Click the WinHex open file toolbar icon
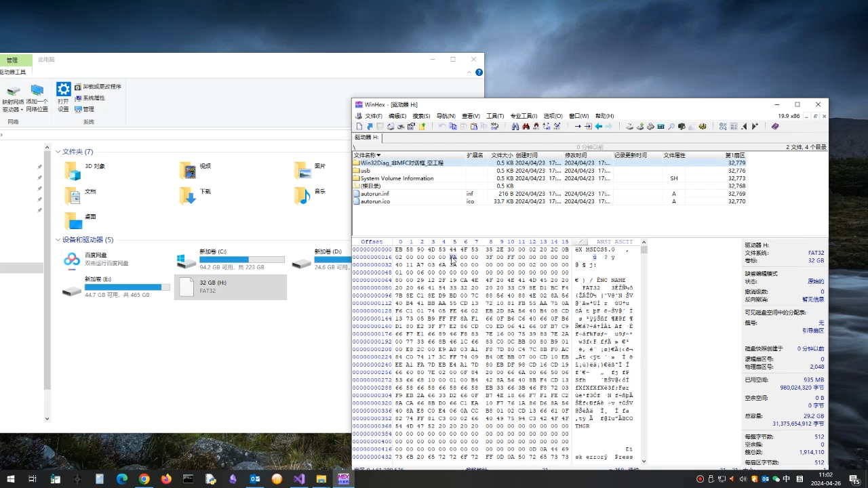The width and height of the screenshot is (868, 488). (370, 126)
